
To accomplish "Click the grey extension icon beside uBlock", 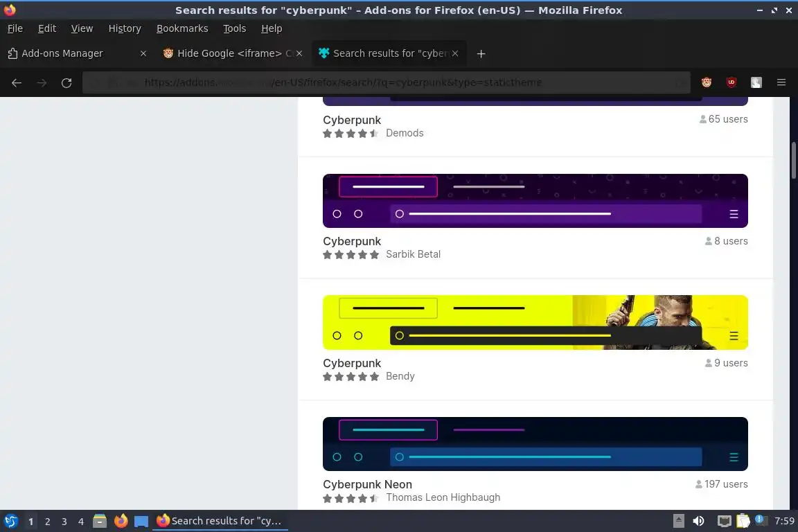I will (x=756, y=82).
